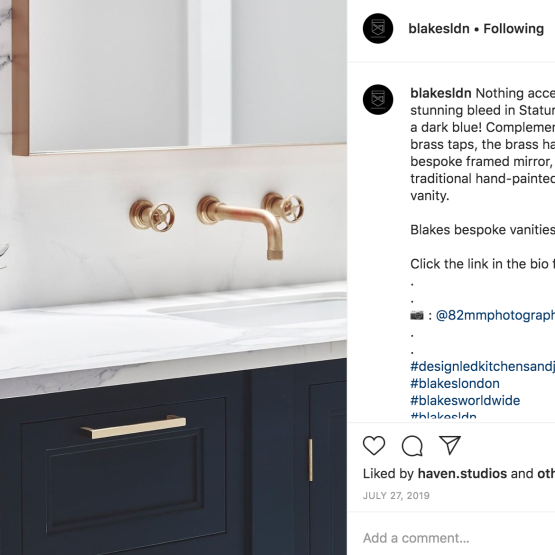Focus the Add a comment field
Viewport: 555px width, 555px height.
[459, 538]
